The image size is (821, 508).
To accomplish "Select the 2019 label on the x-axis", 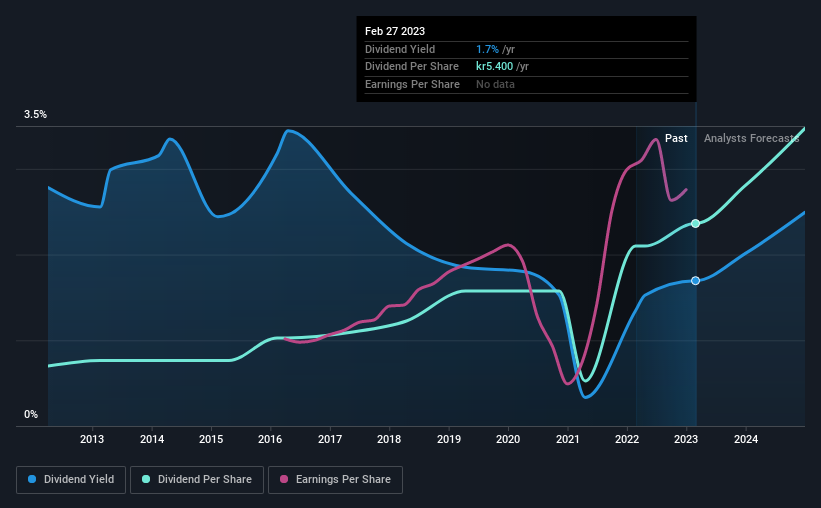I will 449,439.
